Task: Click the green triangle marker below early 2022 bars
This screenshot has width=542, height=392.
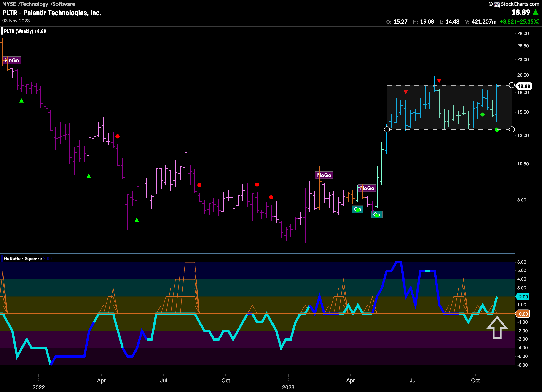Action: (x=21, y=101)
